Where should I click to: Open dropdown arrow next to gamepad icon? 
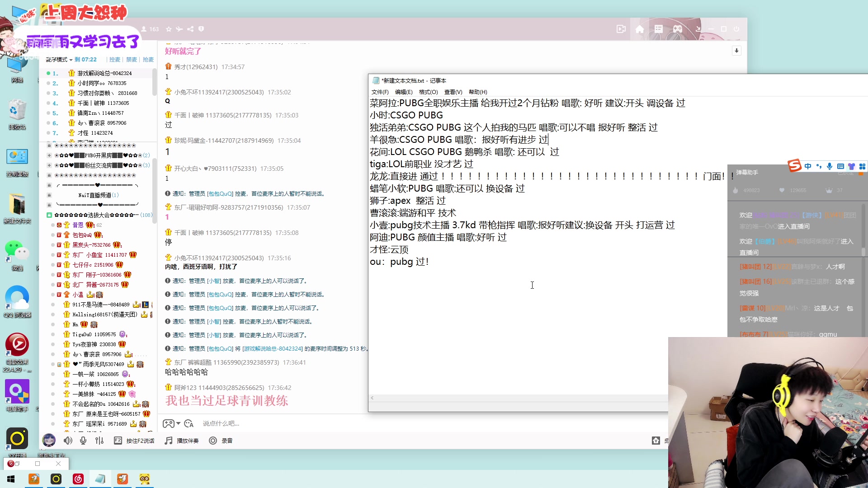tap(178, 423)
